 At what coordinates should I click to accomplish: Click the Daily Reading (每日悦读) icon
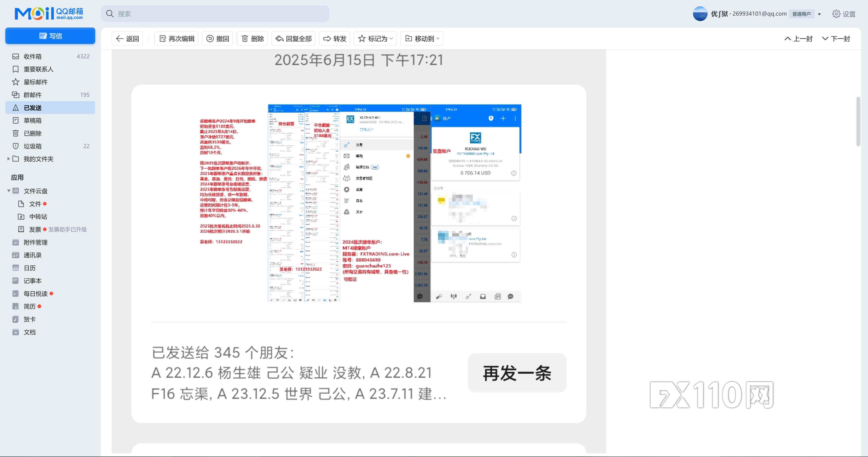[x=16, y=294]
